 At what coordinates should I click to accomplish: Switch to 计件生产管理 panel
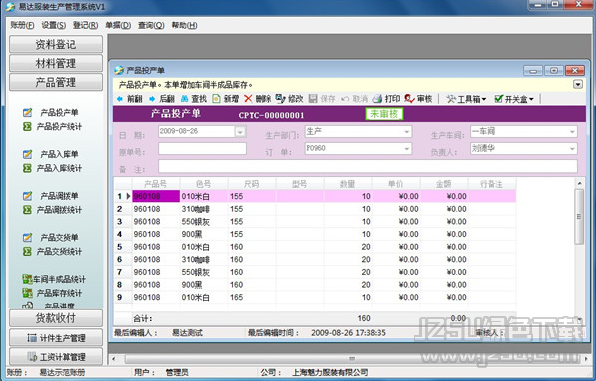[56, 338]
